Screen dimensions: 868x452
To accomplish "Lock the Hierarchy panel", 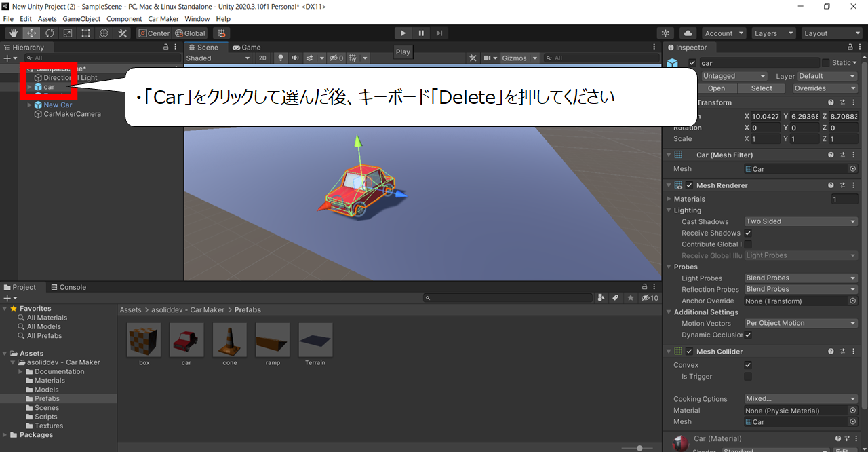I will pos(166,48).
